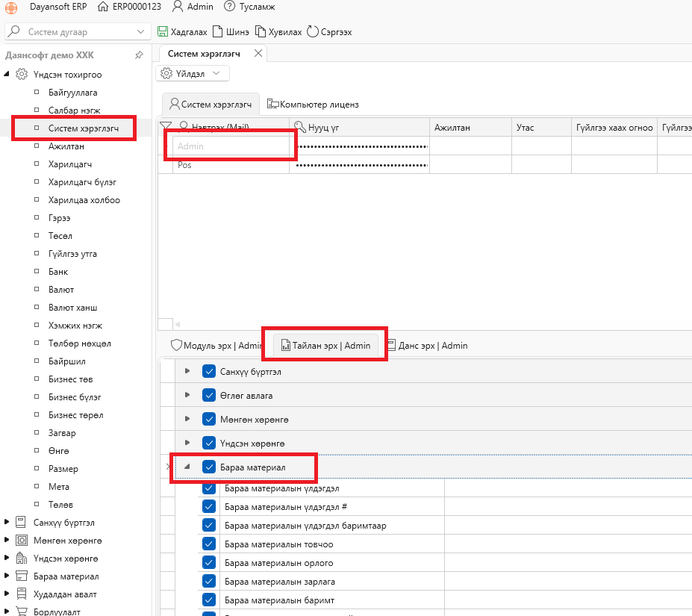The image size is (692, 616).
Task: Click the Үндсэн хөрөнгө building icon in sidebar
Action: tap(21, 559)
